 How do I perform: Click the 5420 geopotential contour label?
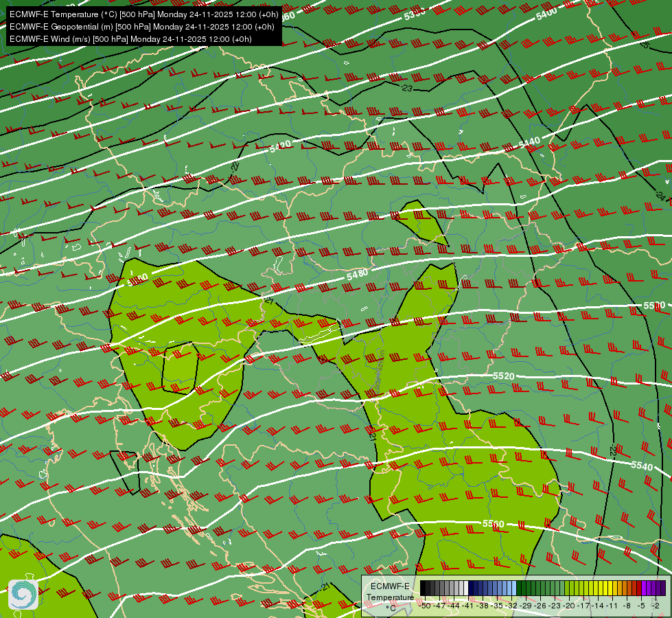pos(281,146)
